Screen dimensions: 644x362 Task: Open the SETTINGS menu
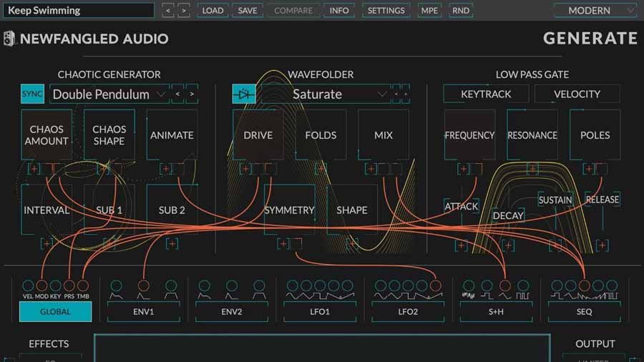click(386, 10)
